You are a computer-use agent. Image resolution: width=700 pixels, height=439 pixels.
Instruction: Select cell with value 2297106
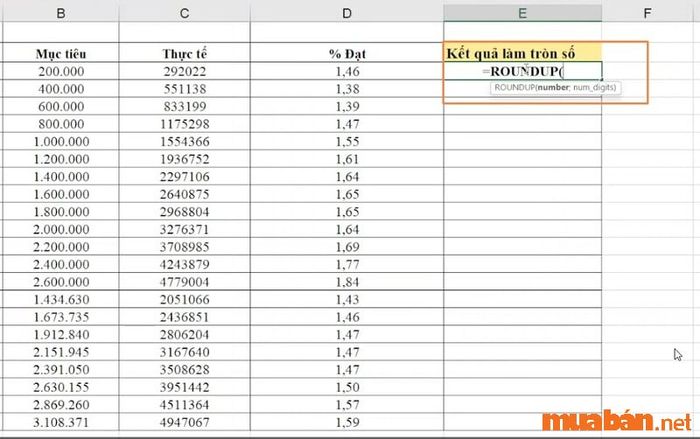pyautogui.click(x=184, y=177)
